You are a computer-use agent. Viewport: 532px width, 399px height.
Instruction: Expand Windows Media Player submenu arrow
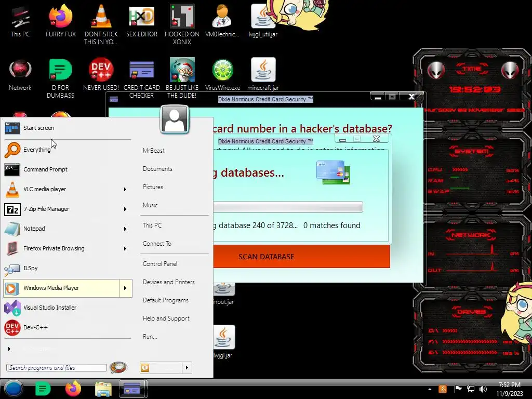(125, 288)
